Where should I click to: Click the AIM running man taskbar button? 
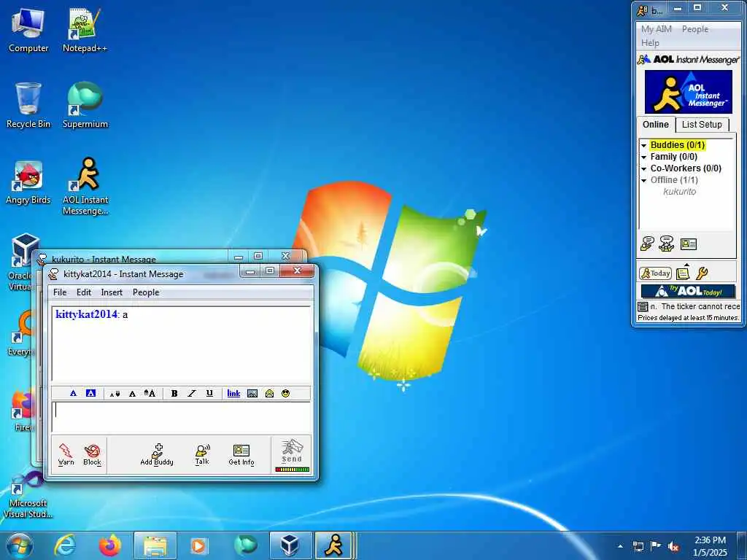[334, 545]
